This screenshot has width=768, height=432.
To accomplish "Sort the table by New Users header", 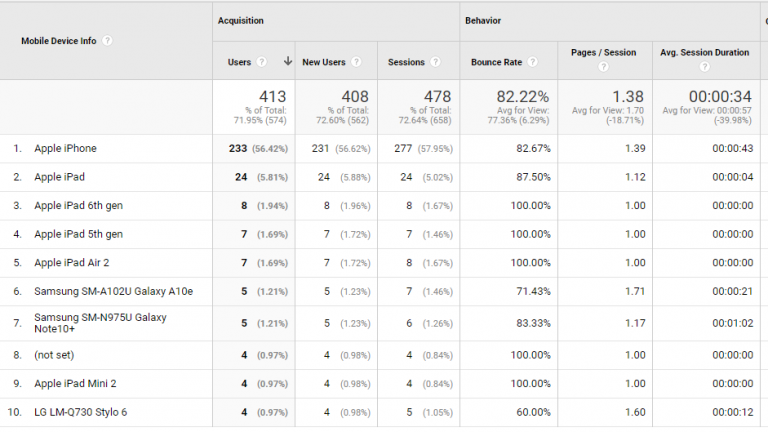I will click(x=323, y=62).
